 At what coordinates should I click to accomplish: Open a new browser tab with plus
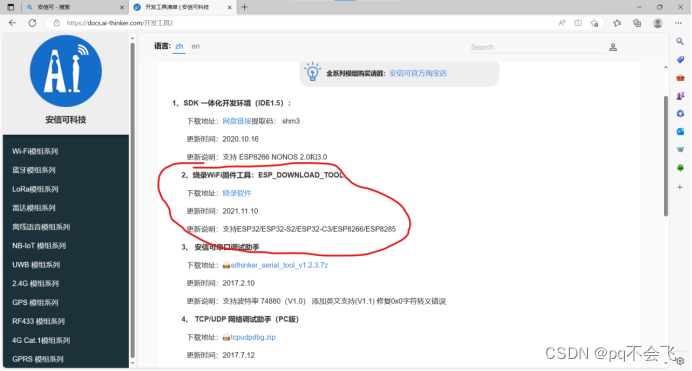tap(244, 7)
